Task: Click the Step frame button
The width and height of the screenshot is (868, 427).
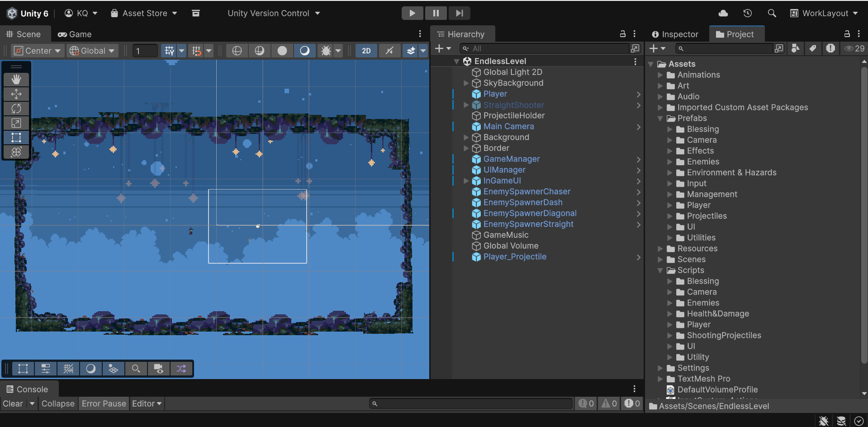Action: click(x=459, y=13)
